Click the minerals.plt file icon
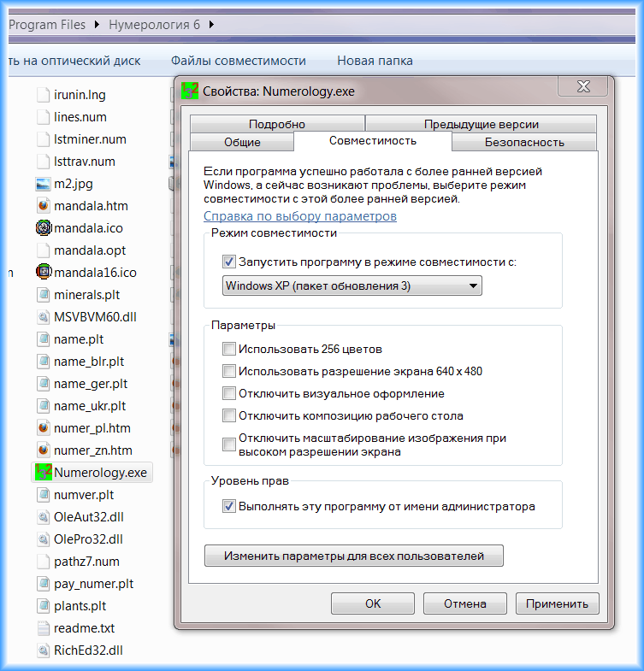Image resolution: width=644 pixels, height=671 pixels. click(x=44, y=295)
